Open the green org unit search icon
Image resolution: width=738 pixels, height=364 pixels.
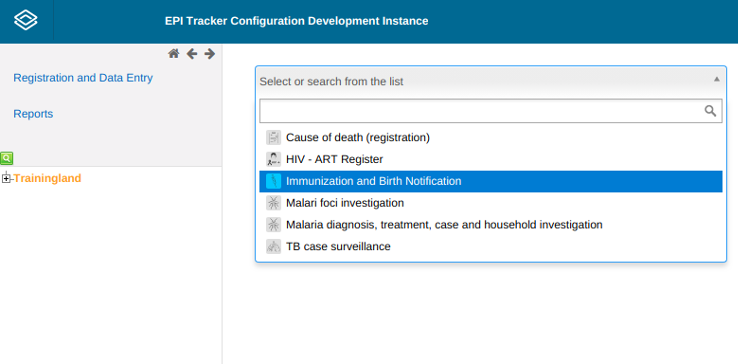7,158
